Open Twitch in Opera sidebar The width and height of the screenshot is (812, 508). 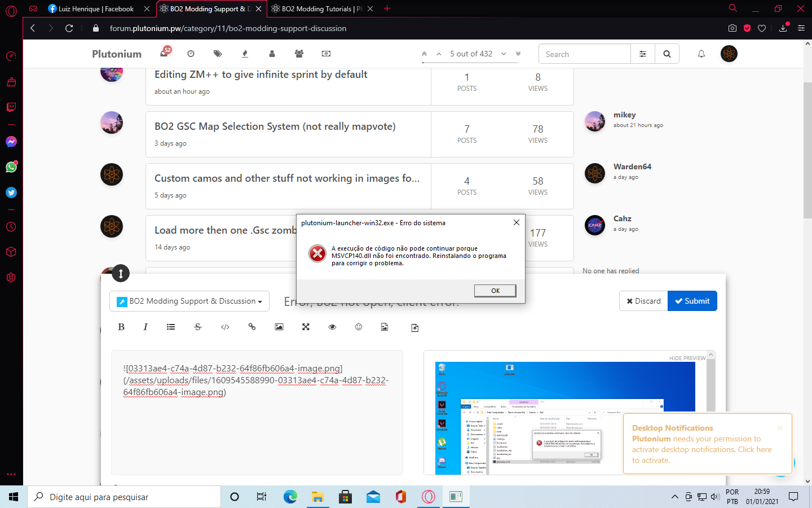11,107
